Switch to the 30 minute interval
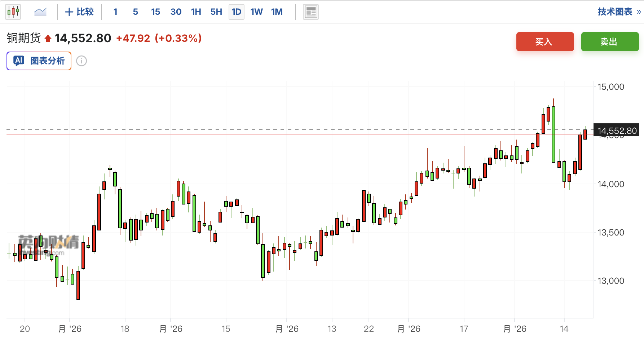 point(176,12)
